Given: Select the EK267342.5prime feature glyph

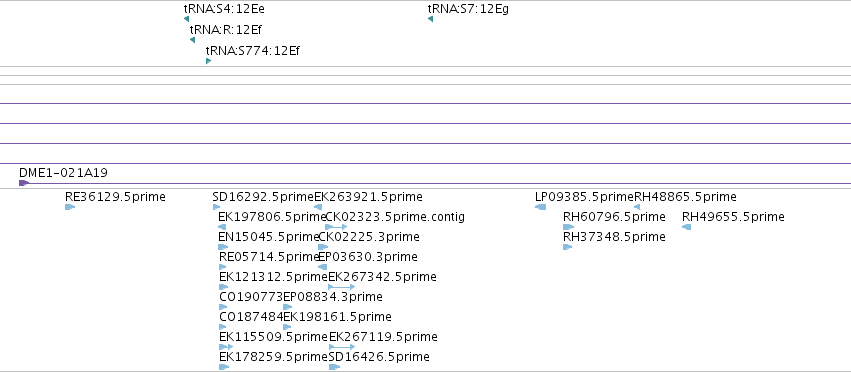Looking at the screenshot, I should point(341,287).
